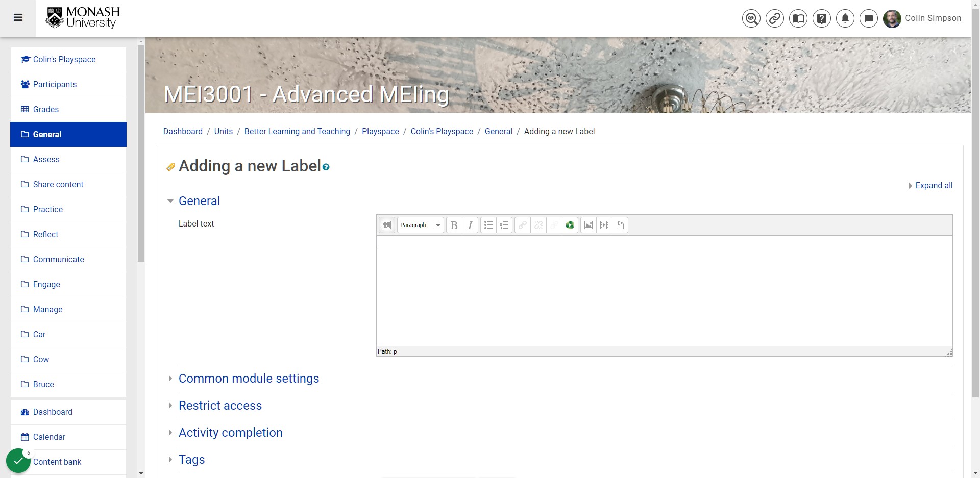This screenshot has height=478, width=980.
Task: Open Colin's Playspace breadcrumb link
Action: tap(442, 132)
